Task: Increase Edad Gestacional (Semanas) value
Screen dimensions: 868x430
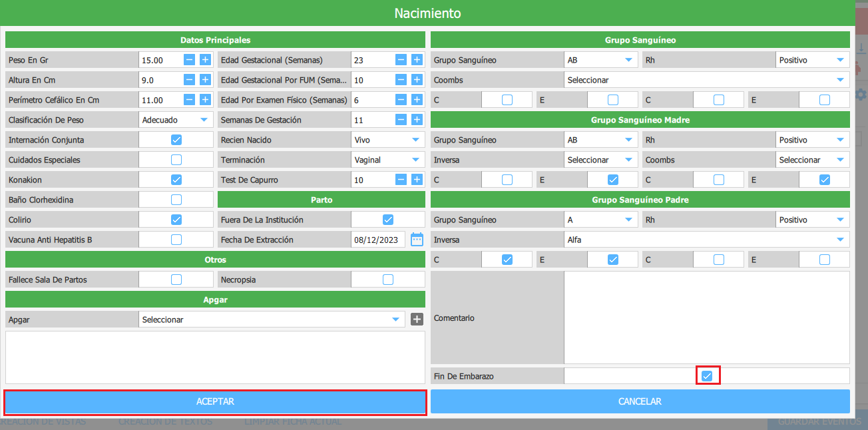Action: 417,60
